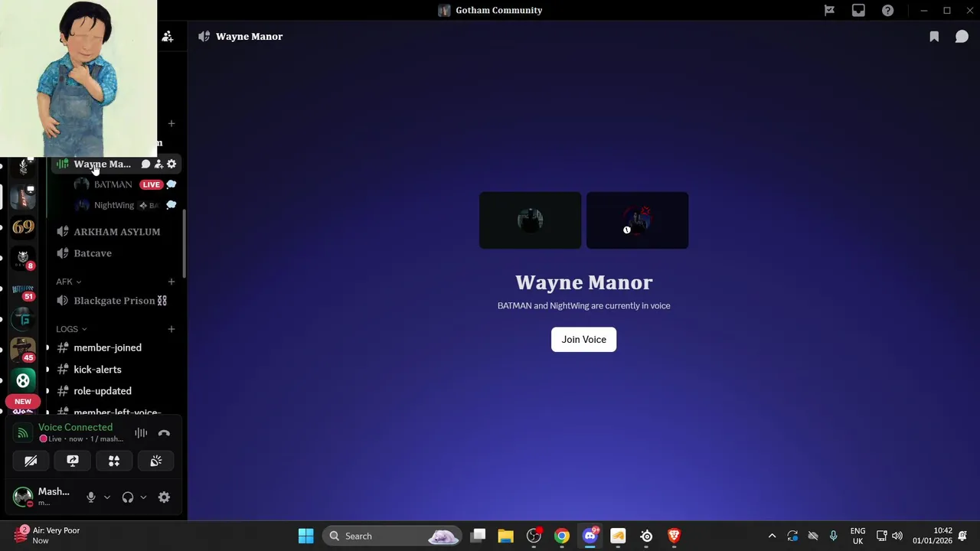
Task: Open the ARKHAM ASYLUM voice channel
Action: (x=117, y=232)
